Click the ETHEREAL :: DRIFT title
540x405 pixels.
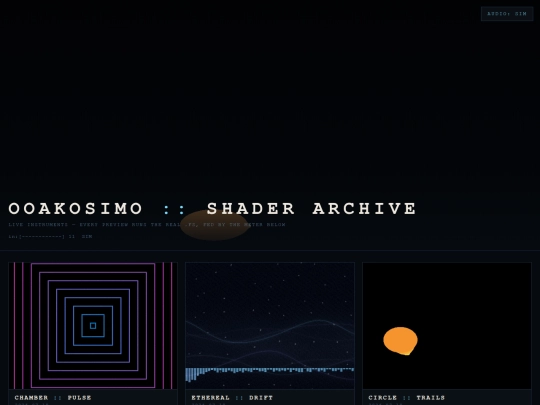tap(232, 397)
